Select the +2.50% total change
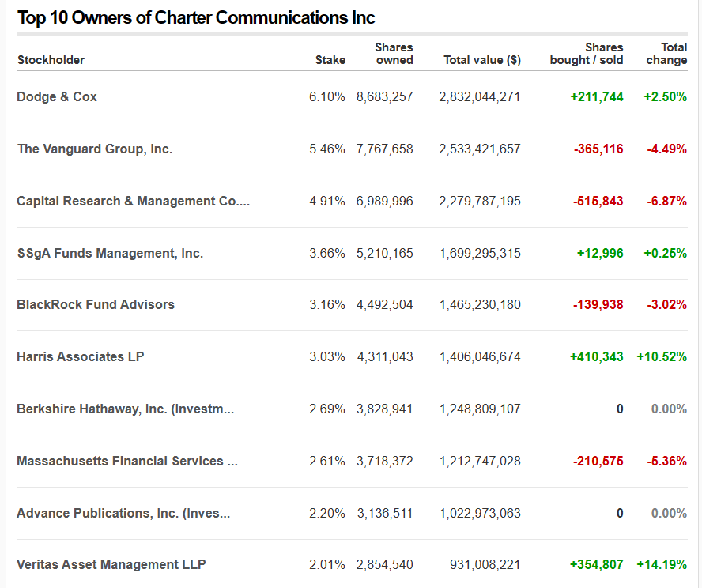The image size is (702, 588). (666, 96)
